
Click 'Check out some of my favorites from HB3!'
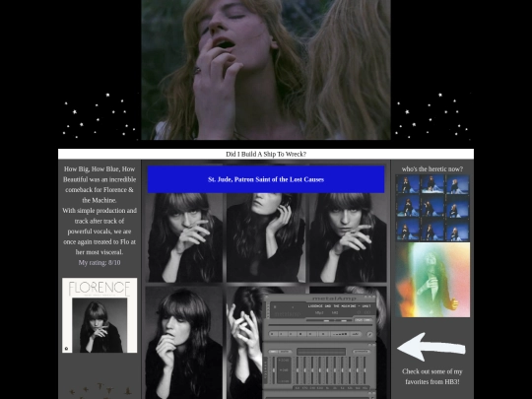pos(432,376)
